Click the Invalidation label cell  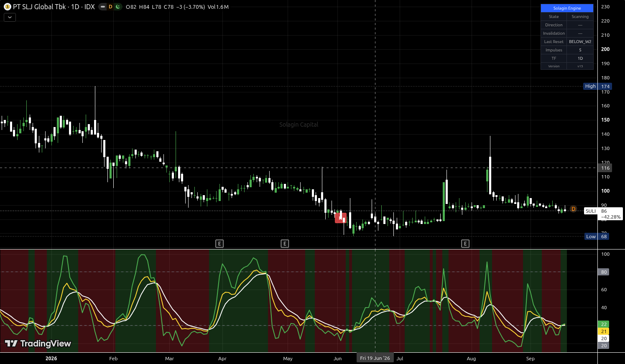(554, 33)
